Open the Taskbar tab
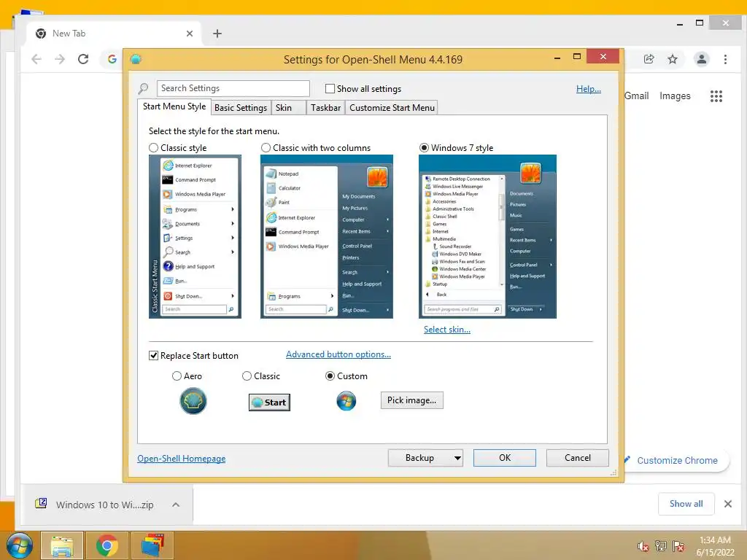This screenshot has width=747, height=560. pyautogui.click(x=325, y=108)
